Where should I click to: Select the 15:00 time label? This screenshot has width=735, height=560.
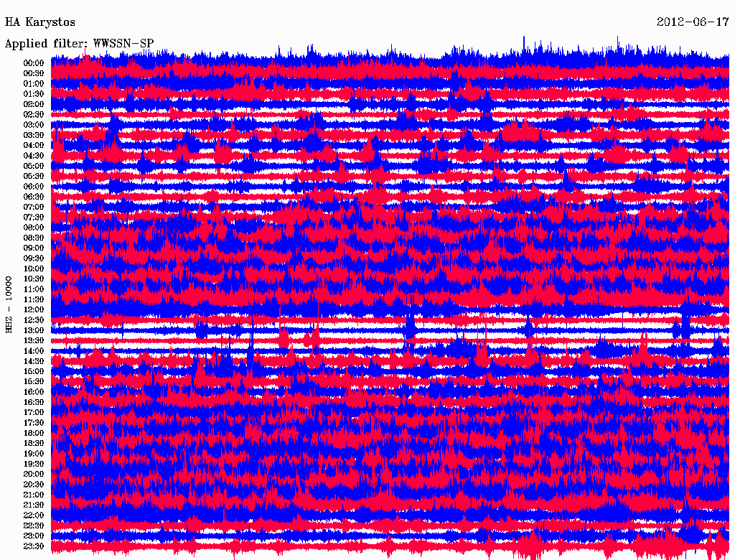pos(34,371)
